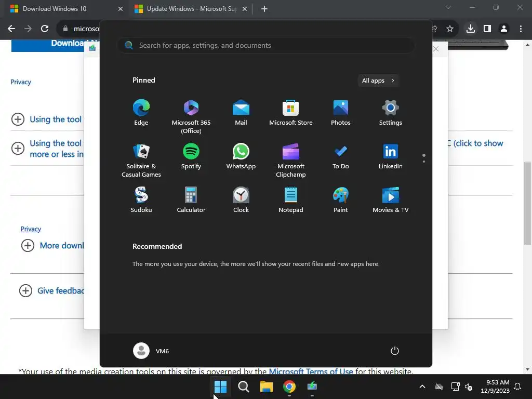Bookmark this page with star icon
532x399 pixels.
coord(450,29)
